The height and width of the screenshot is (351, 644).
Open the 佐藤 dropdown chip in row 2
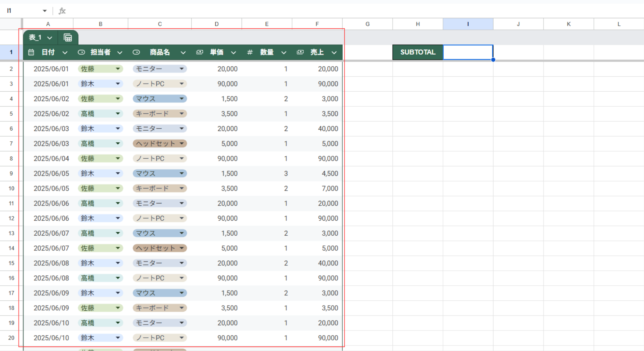100,69
